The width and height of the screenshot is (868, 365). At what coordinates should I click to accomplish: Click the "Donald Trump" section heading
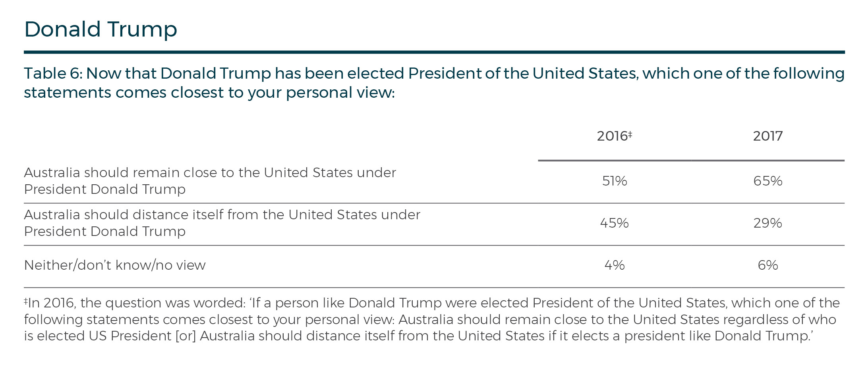click(x=101, y=29)
